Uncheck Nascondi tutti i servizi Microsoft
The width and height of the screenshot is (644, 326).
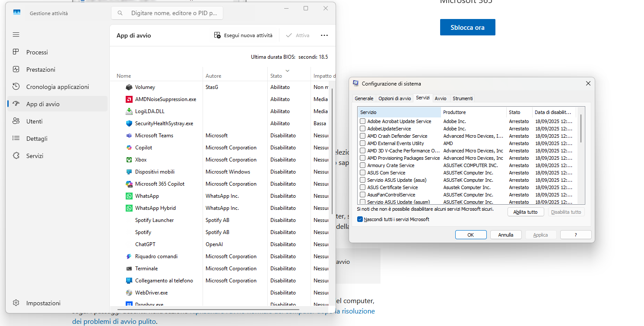tap(360, 219)
